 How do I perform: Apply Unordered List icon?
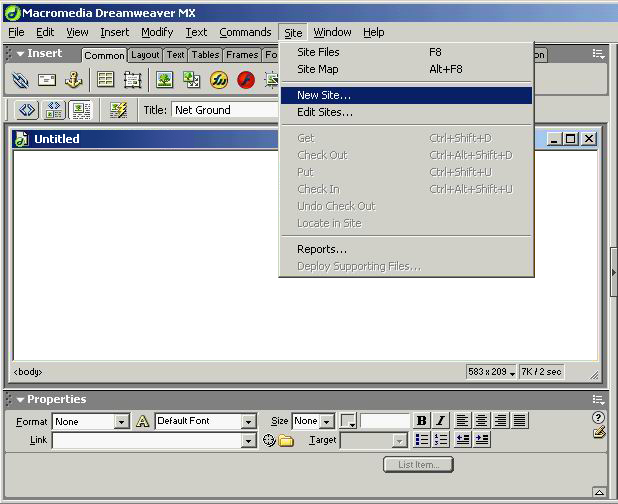point(422,439)
